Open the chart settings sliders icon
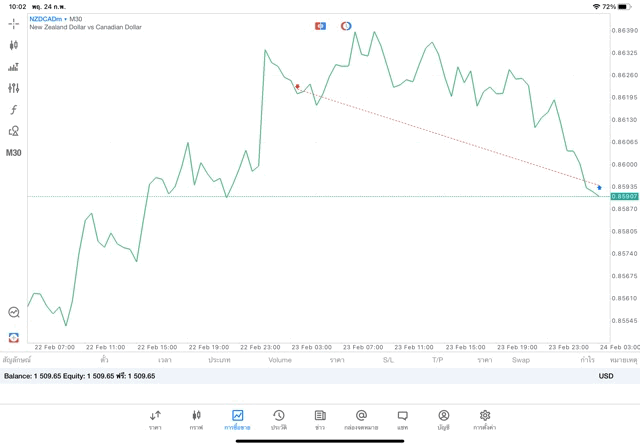The height and width of the screenshot is (447, 640). (x=13, y=88)
